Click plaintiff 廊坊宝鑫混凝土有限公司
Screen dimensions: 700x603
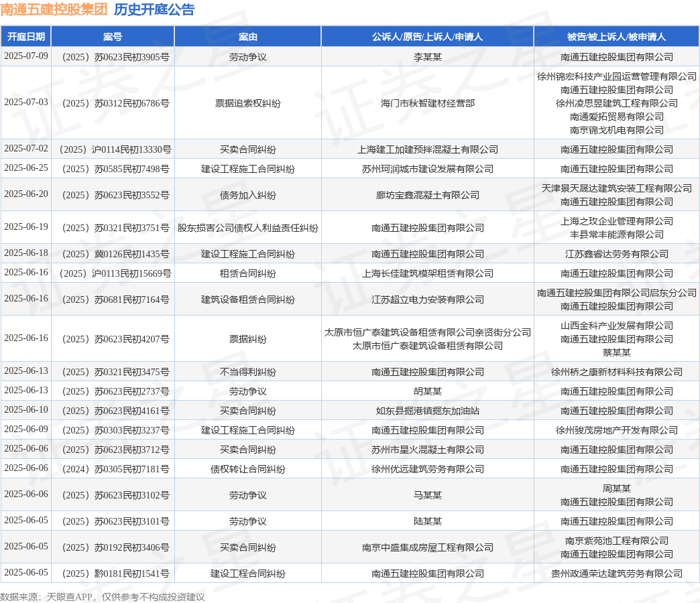coord(427,196)
